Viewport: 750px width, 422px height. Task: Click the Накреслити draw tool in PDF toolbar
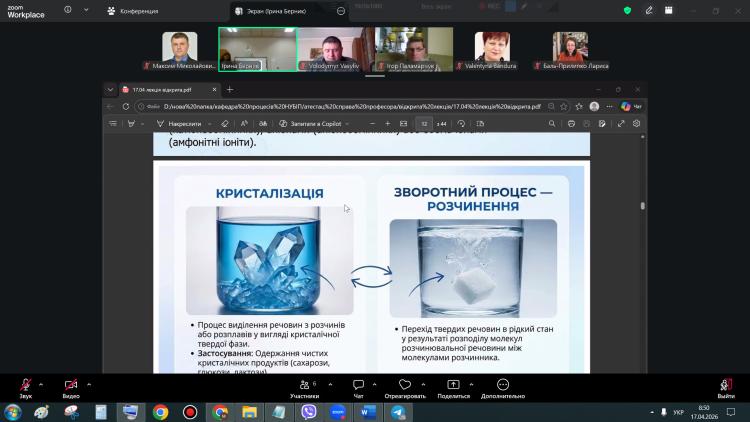click(179, 123)
